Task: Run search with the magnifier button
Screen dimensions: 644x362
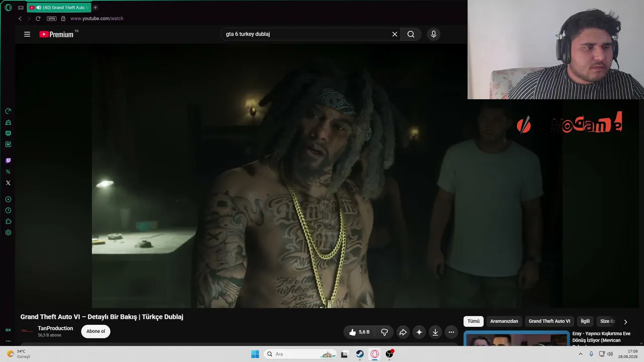Action: [411, 34]
